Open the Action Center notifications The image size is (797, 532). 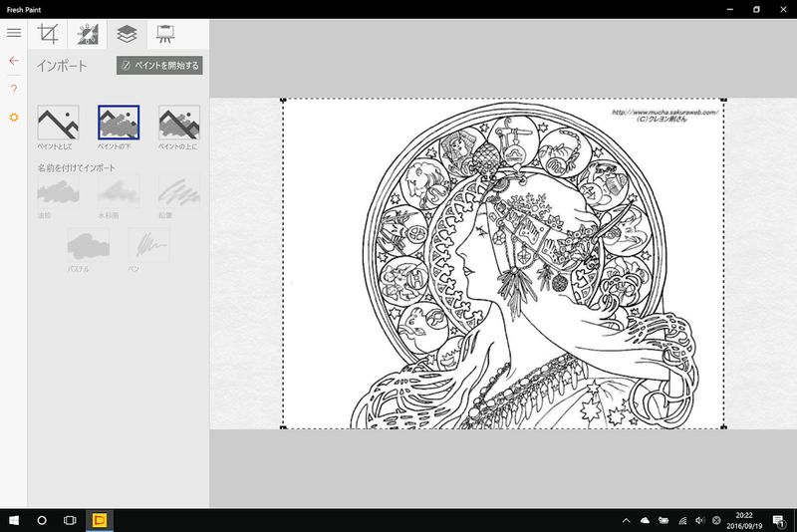pyautogui.click(x=779, y=521)
